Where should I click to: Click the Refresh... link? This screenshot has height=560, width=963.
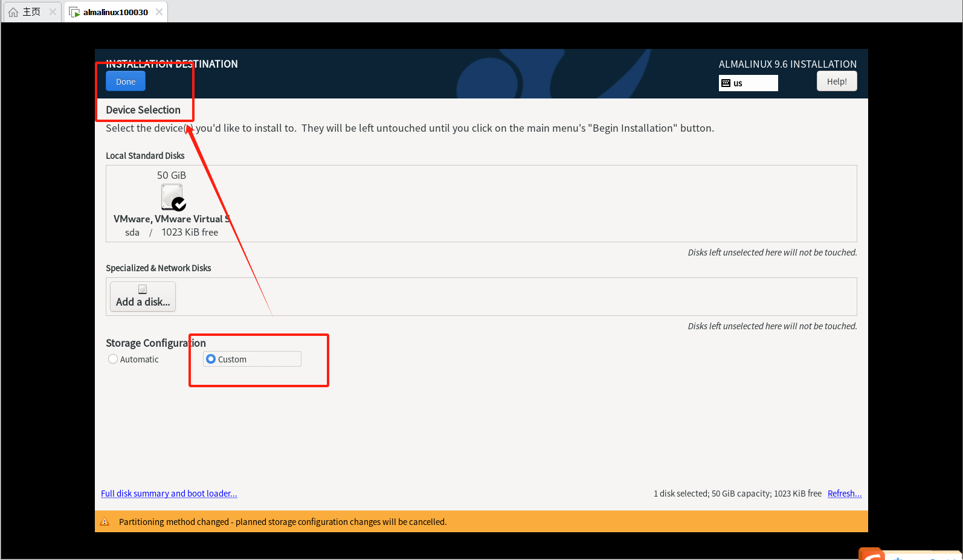tap(845, 494)
